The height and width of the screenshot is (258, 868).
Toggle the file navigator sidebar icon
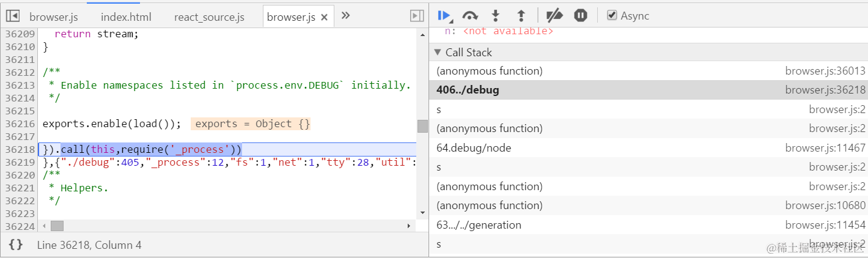coord(12,16)
